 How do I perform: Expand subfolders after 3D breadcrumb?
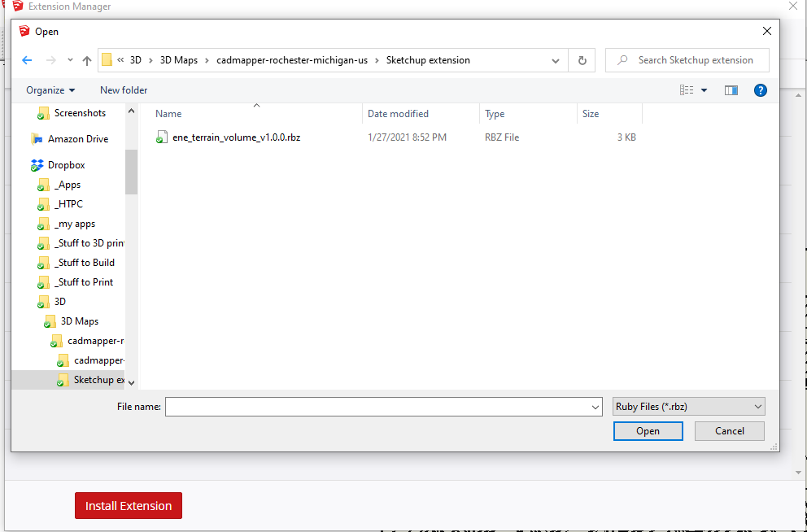click(150, 60)
